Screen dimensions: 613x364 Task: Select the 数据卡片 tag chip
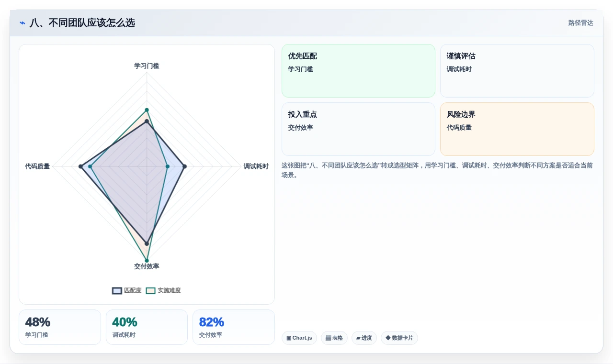point(399,338)
